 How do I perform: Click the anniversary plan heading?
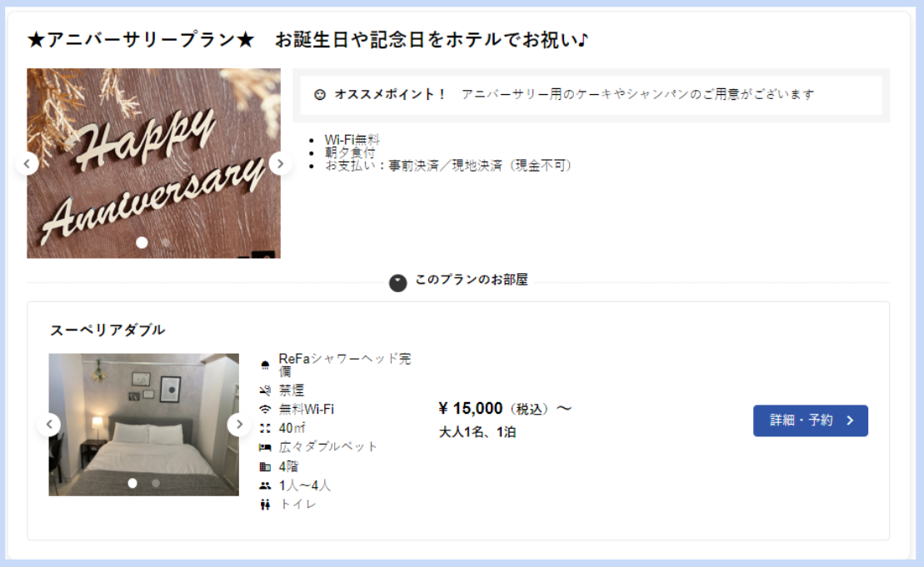click(x=307, y=39)
